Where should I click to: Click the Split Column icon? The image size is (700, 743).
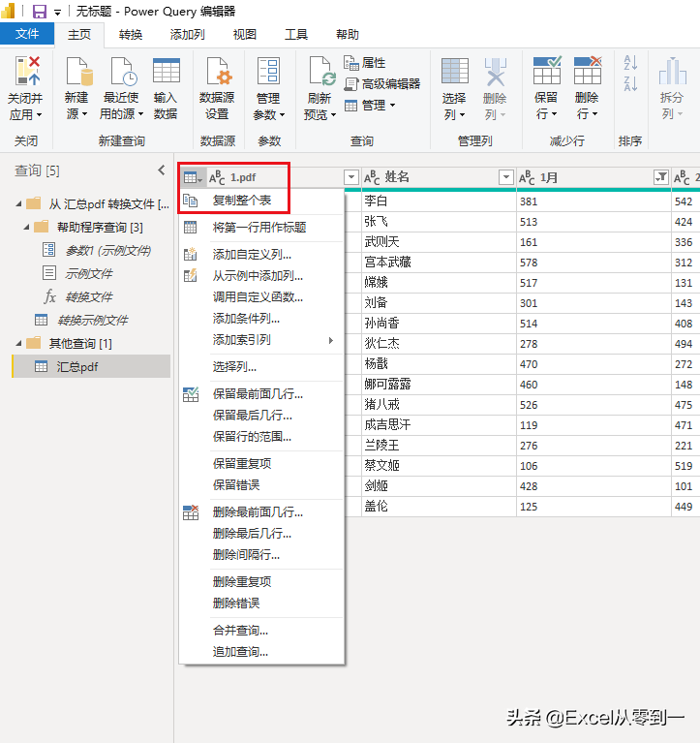click(x=672, y=71)
